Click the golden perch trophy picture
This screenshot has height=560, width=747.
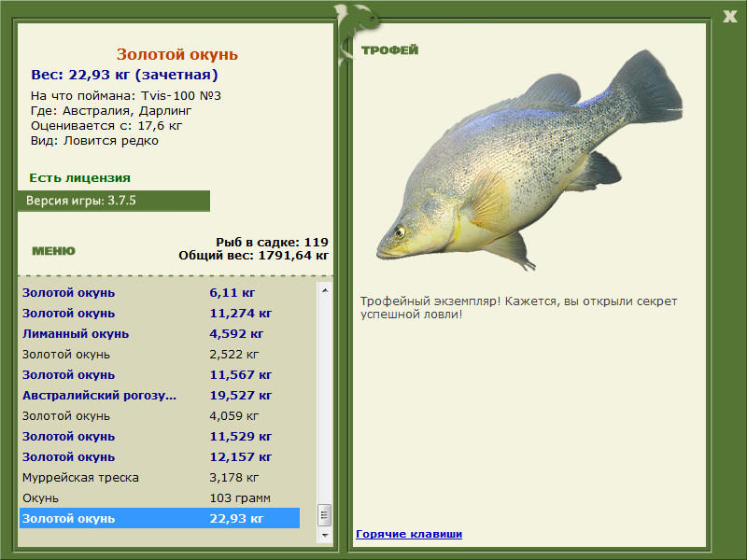point(529,159)
